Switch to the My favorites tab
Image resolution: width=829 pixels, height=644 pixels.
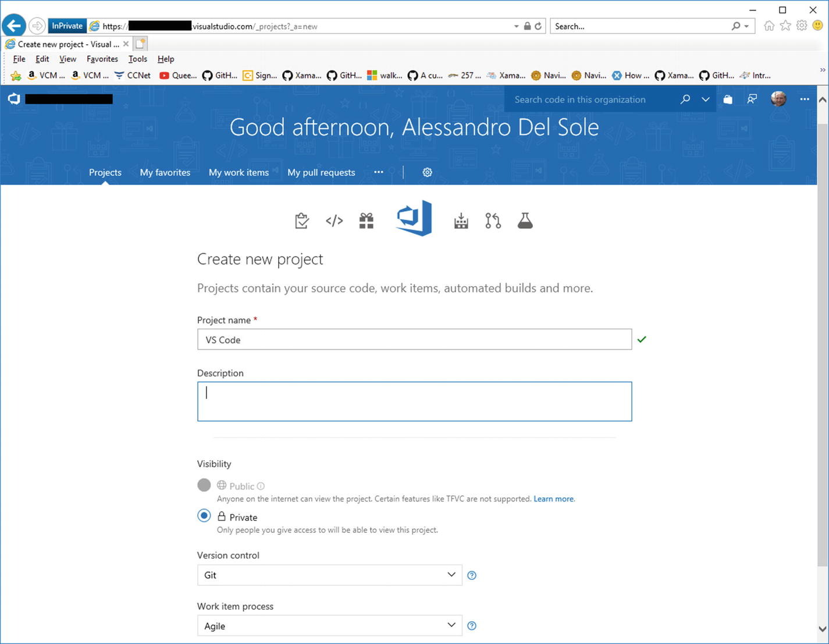coord(165,173)
